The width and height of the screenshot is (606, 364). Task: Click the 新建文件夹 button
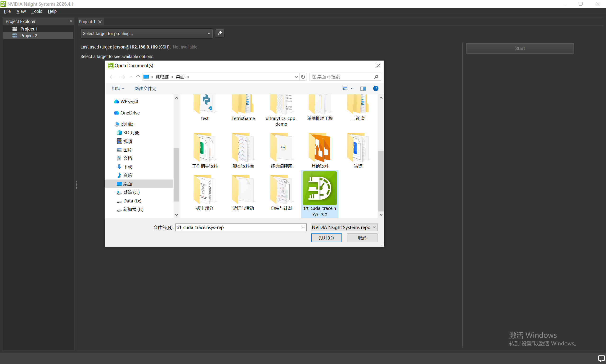click(x=145, y=88)
